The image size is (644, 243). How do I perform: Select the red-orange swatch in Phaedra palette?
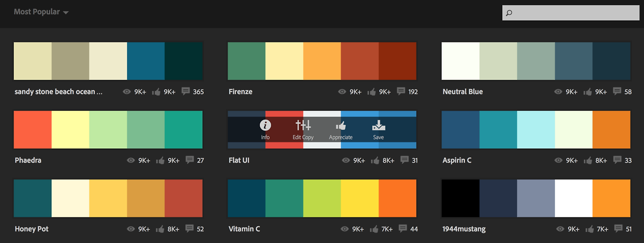point(33,130)
